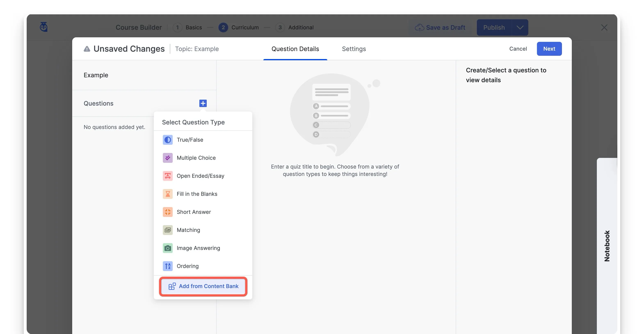The image size is (644, 334).
Task: Click the Topic: Example label
Action: [x=197, y=49]
